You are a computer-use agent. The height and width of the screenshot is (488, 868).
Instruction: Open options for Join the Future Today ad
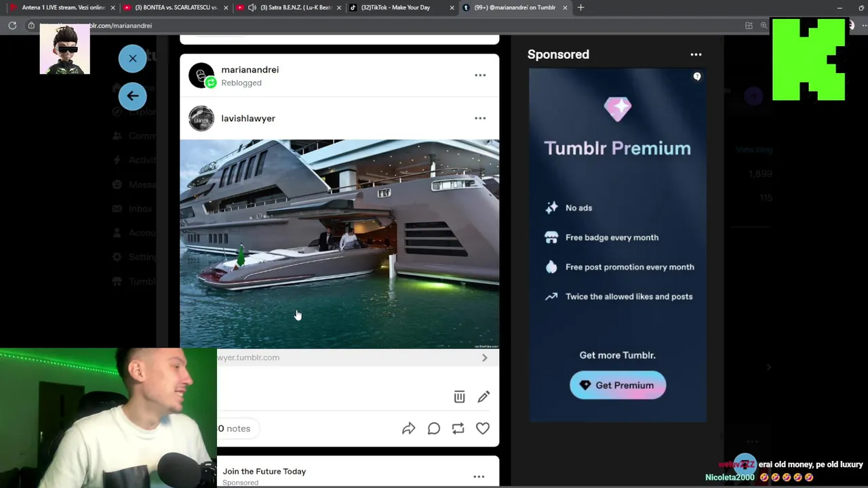click(479, 476)
